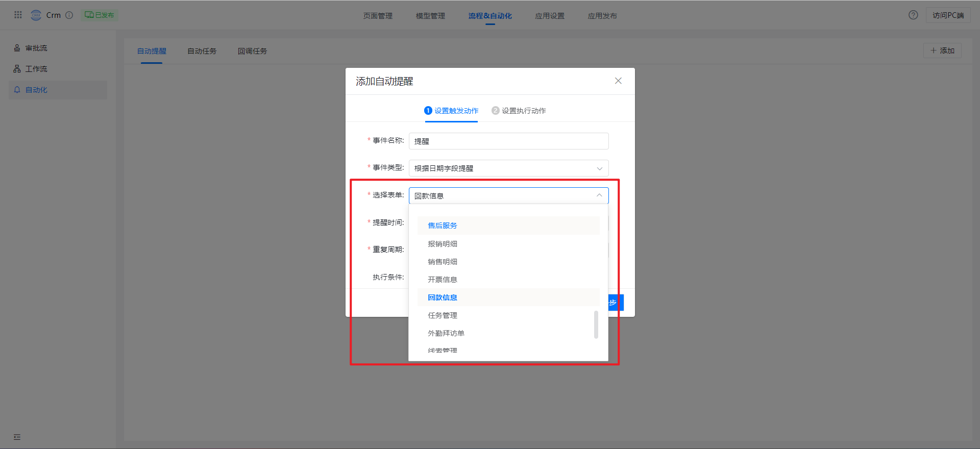Click the 自动化 bell icon
Screen dimensions: 980x449
[x=17, y=90]
